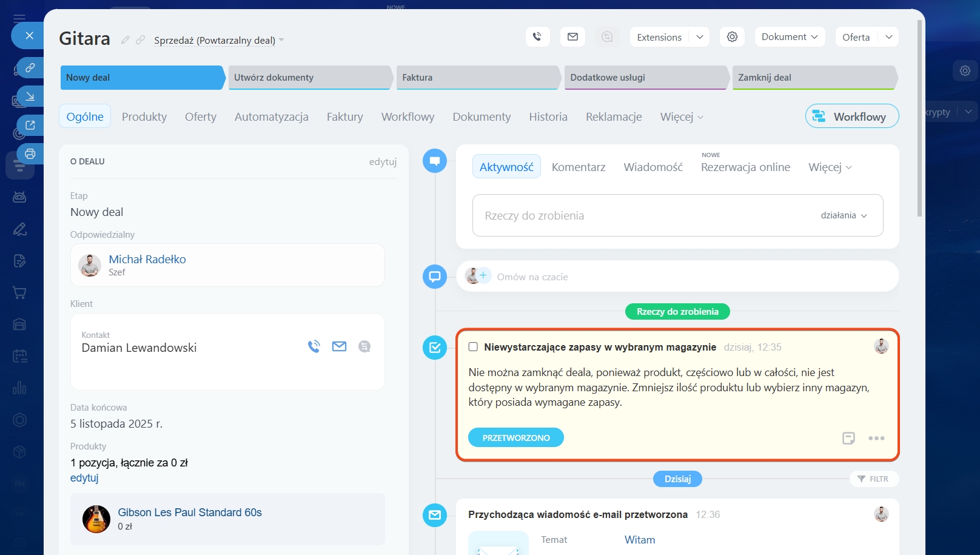Copy deal link via chain icon beside title
The width and height of the screenshot is (980, 555).
pos(141,40)
